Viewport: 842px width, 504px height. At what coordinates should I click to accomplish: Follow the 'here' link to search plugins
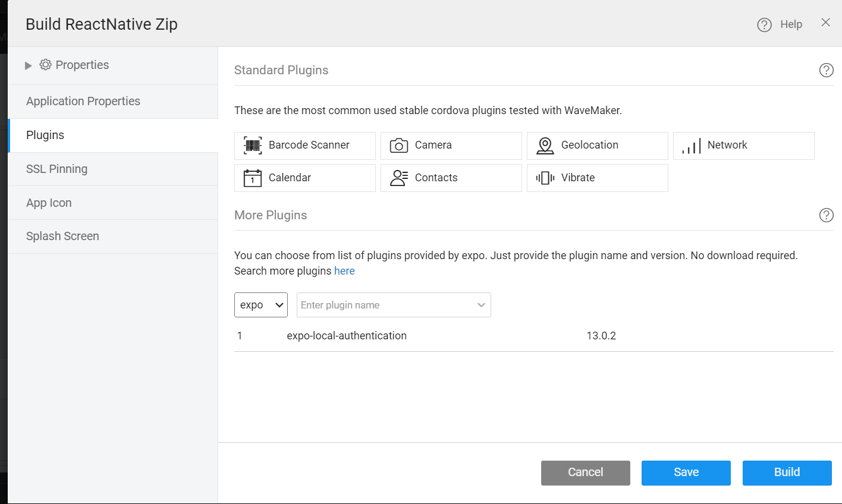coord(344,270)
